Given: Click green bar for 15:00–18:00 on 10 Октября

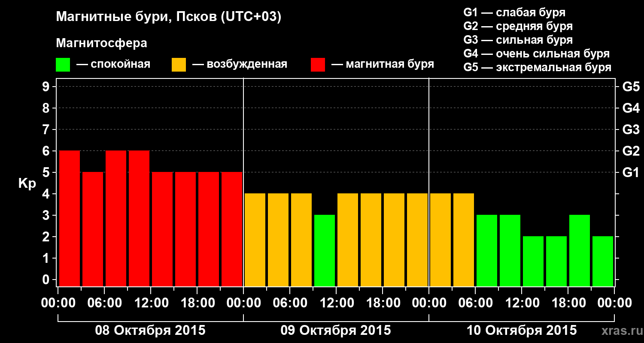Looking at the screenshot, I should point(556,262).
